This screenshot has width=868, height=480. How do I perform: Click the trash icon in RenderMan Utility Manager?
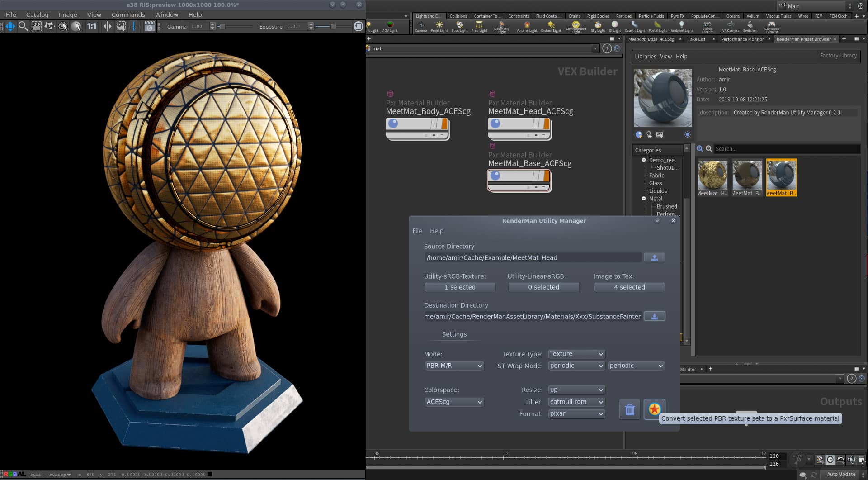click(x=629, y=409)
